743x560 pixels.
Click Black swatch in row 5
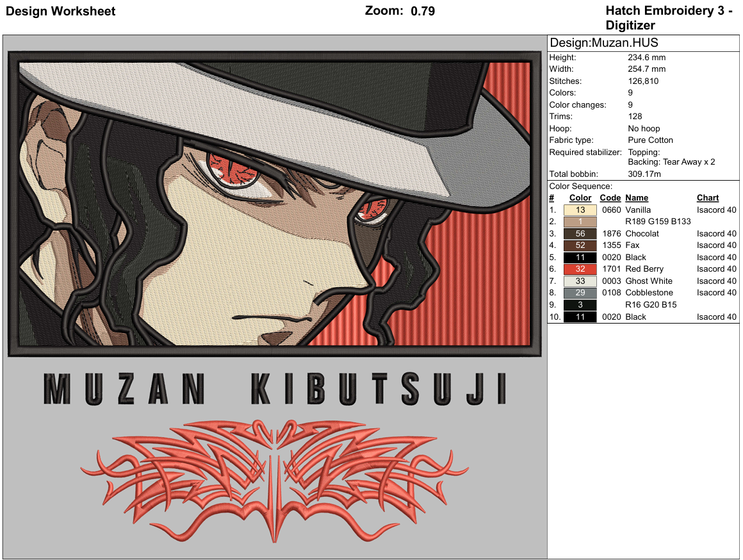click(580, 258)
